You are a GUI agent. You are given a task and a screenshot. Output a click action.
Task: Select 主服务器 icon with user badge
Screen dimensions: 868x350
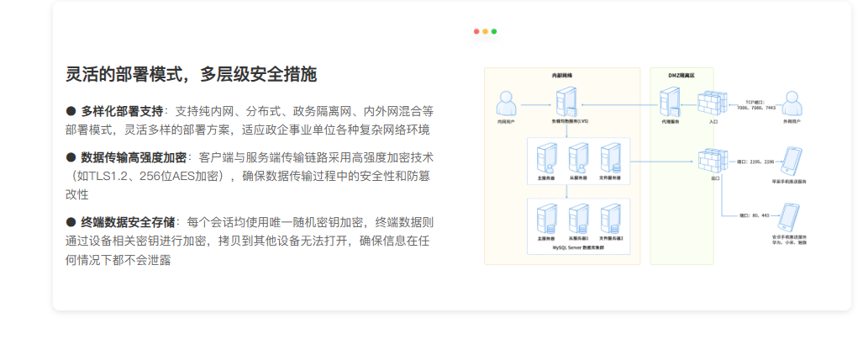547,157
